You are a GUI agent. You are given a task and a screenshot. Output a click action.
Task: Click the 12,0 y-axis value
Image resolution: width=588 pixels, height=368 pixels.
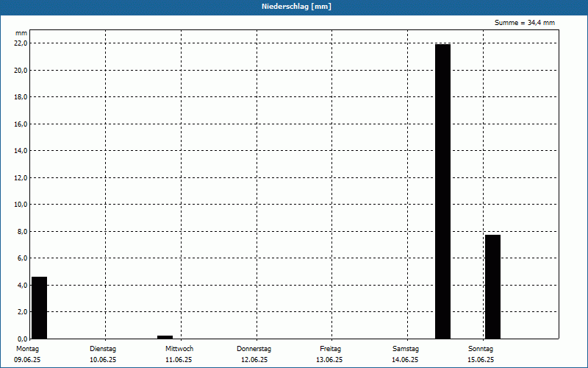point(21,177)
